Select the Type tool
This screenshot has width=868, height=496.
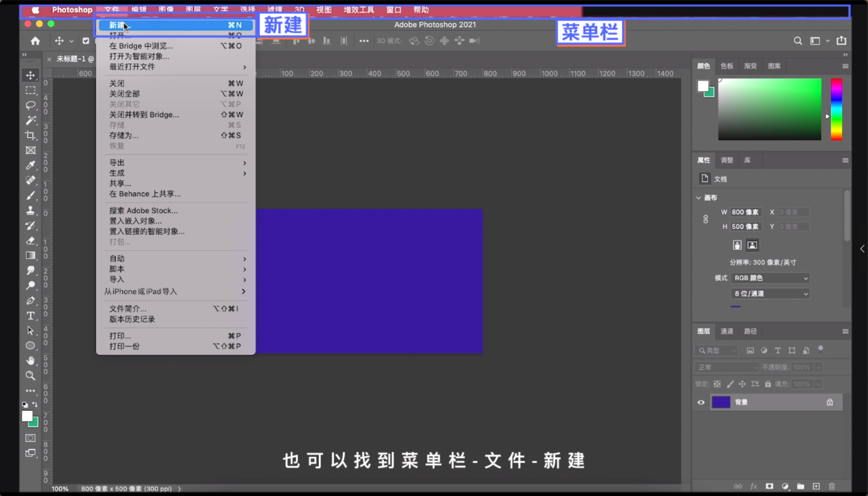31,315
